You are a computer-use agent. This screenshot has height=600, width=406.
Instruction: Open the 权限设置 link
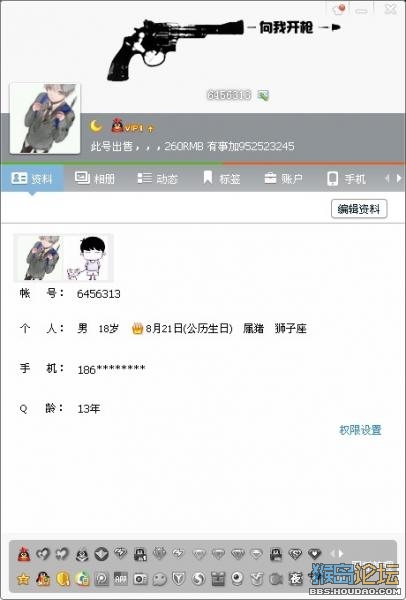(360, 430)
